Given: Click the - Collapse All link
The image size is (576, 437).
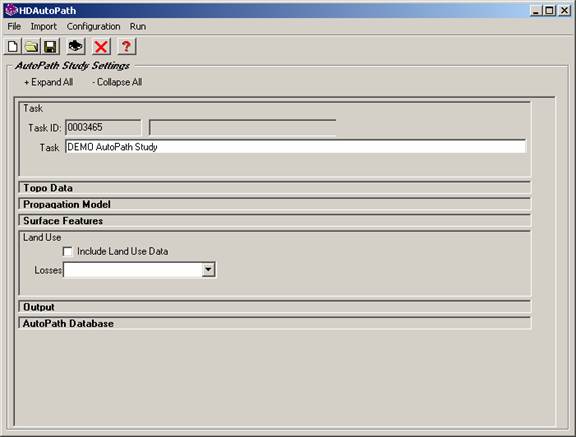Looking at the screenshot, I should 117,82.
